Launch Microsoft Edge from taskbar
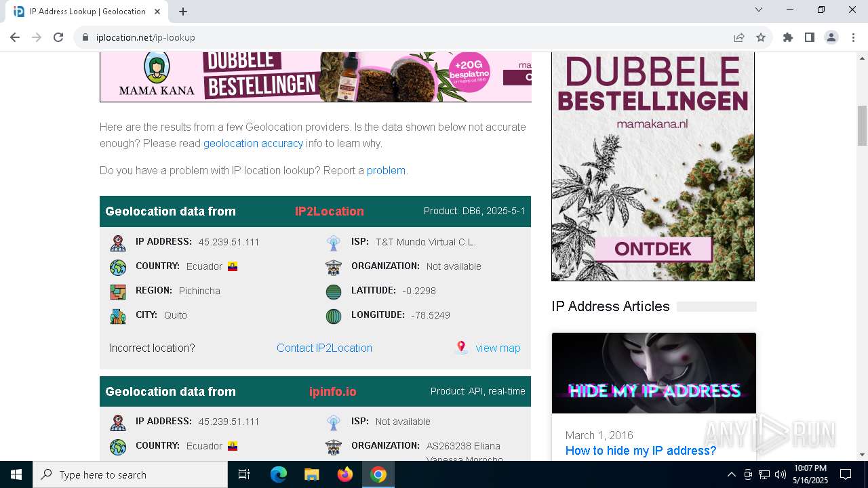Screen dimensions: 868x488 279,474
